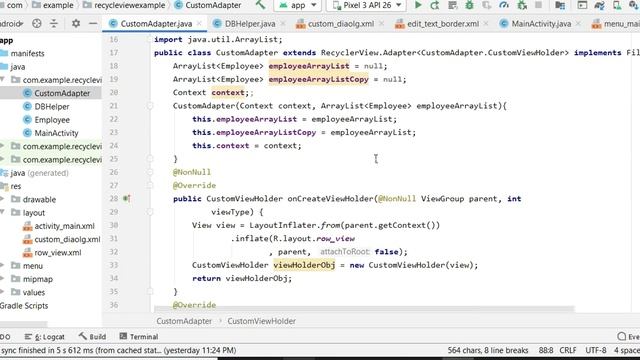Fold the constructor at line 21
The image size is (640, 360).
[150, 106]
